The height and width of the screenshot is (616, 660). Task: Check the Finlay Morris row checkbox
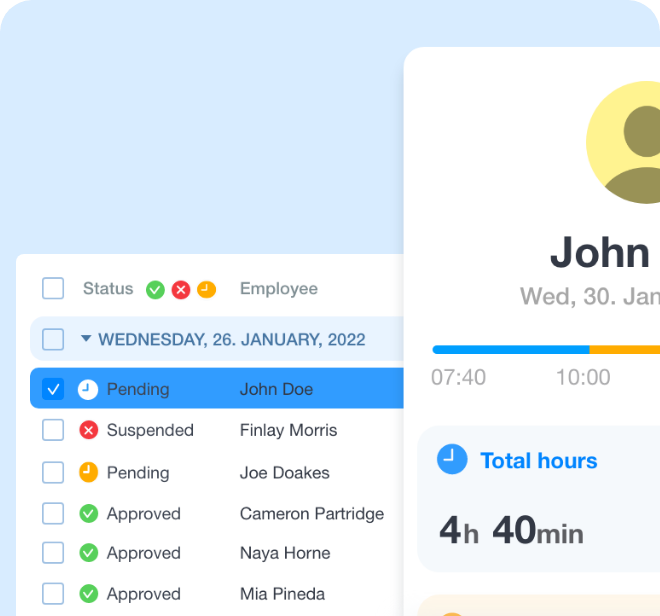[x=53, y=430]
